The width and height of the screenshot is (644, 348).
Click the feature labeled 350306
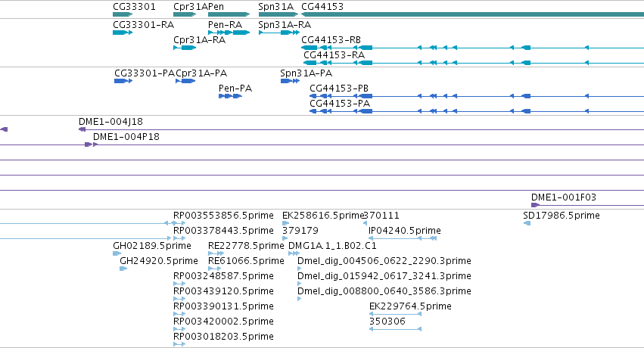click(x=387, y=322)
